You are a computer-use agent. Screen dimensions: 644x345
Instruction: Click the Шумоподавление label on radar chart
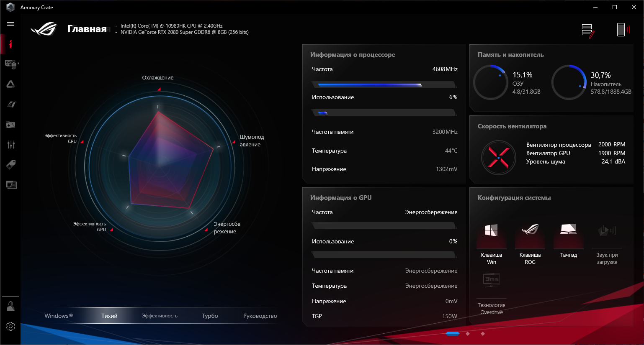(x=252, y=141)
